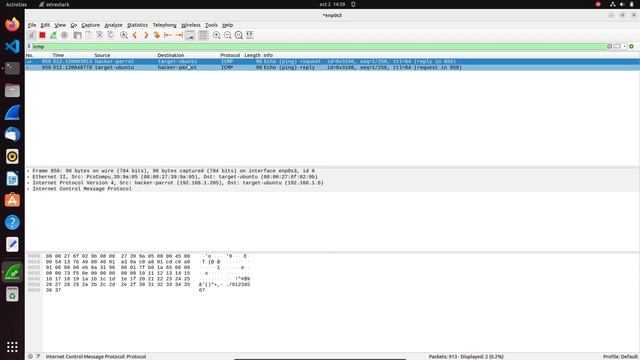Open the Analyze menu
Image resolution: width=640 pixels, height=360 pixels.
[113, 25]
